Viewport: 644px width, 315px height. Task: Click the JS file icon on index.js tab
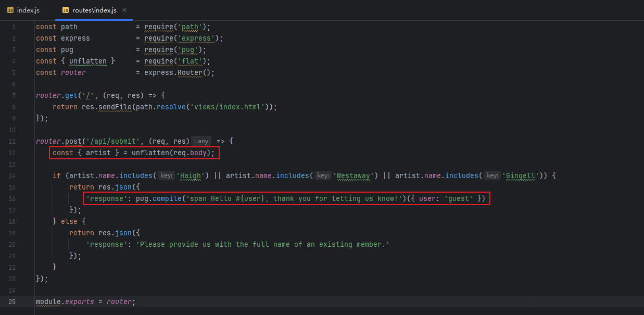[10, 10]
